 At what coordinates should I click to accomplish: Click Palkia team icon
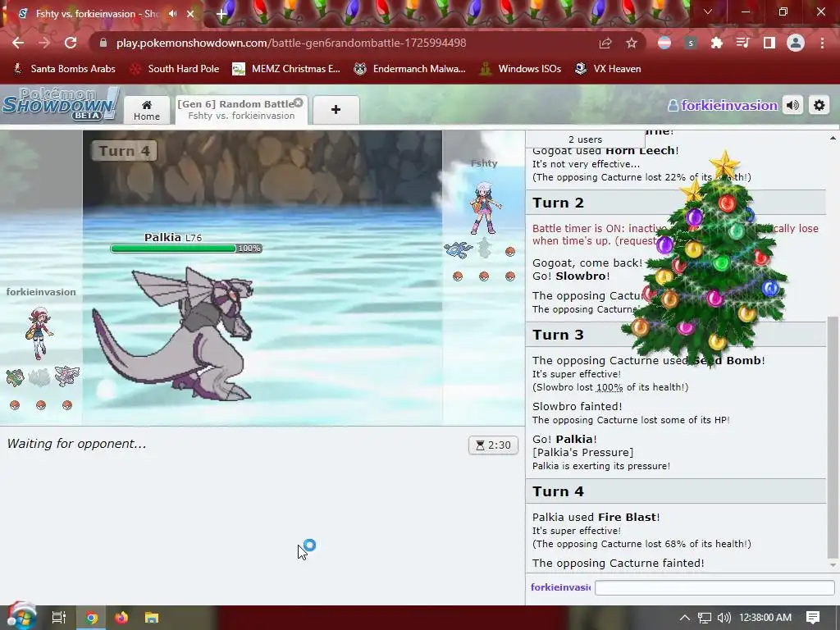click(67, 376)
